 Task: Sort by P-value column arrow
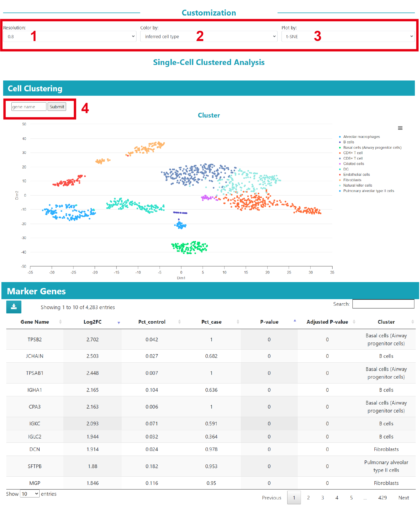coord(295,321)
